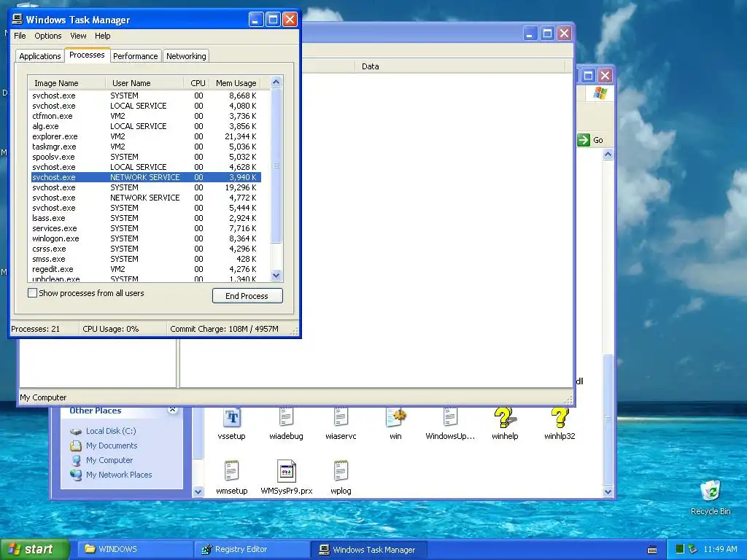
Task: Click the My Documents folder icon
Action: pyautogui.click(x=76, y=446)
